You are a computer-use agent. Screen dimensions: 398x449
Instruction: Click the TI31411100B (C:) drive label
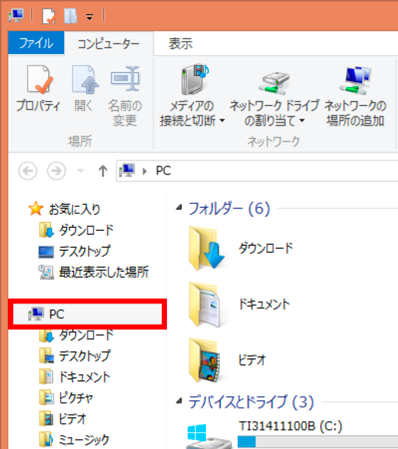pos(290,426)
